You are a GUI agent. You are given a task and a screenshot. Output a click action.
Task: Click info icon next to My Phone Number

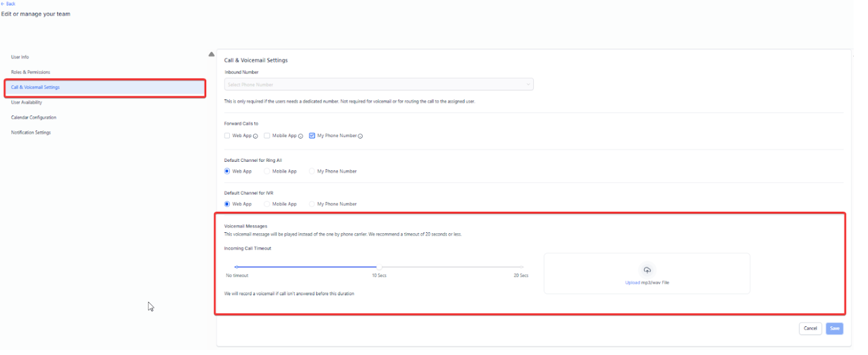click(x=361, y=136)
